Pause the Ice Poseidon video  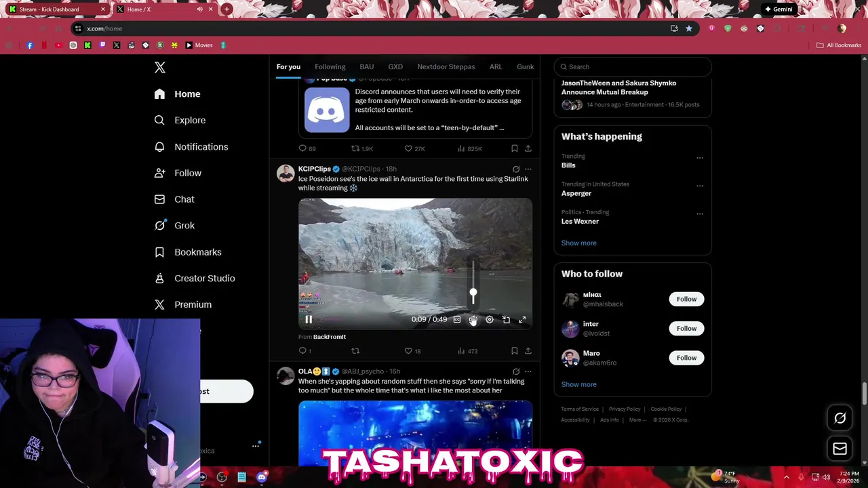[309, 319]
